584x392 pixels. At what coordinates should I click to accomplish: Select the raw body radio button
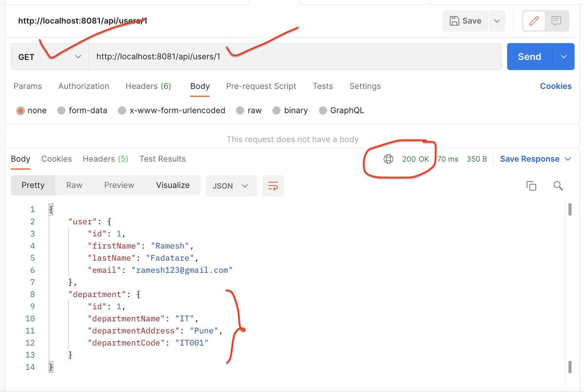240,110
